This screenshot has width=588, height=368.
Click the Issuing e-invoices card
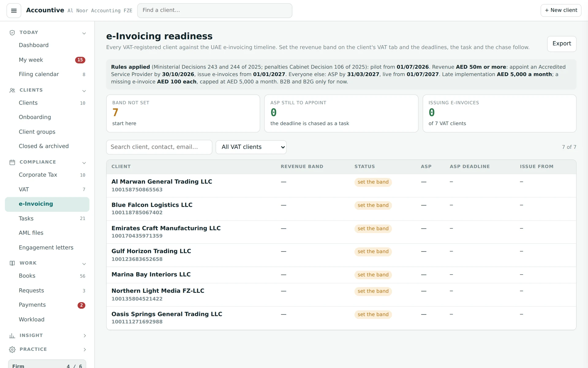point(499,113)
